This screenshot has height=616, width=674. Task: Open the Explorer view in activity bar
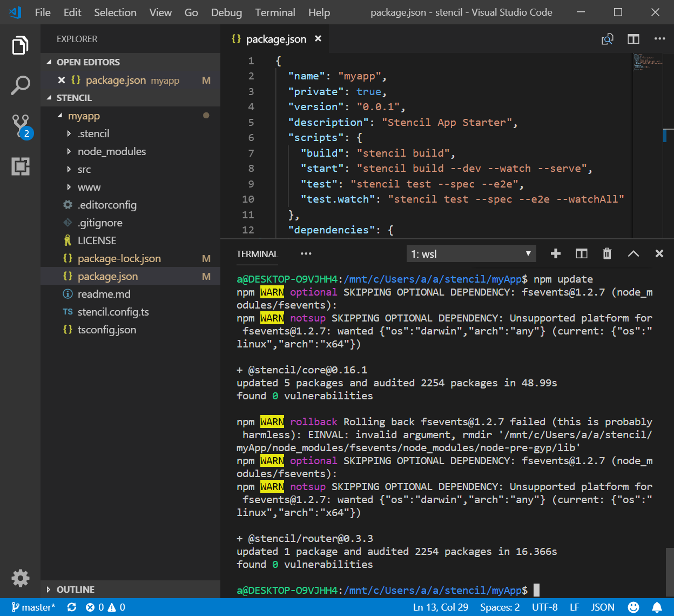tap(21, 45)
